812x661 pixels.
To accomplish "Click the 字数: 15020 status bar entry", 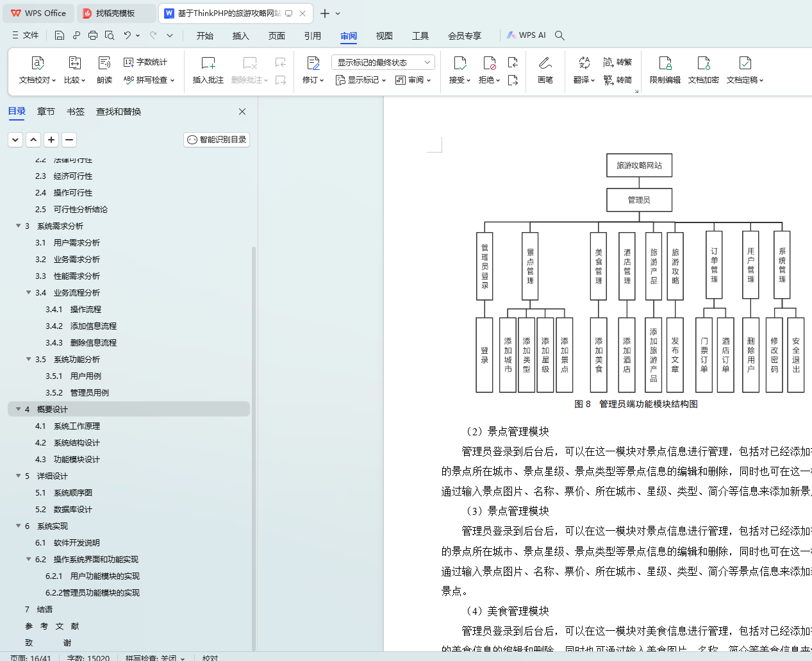I will (x=88, y=658).
